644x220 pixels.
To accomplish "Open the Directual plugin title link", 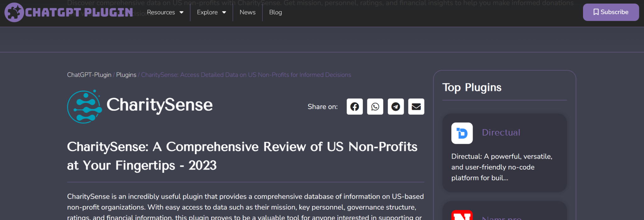I will [501, 133].
